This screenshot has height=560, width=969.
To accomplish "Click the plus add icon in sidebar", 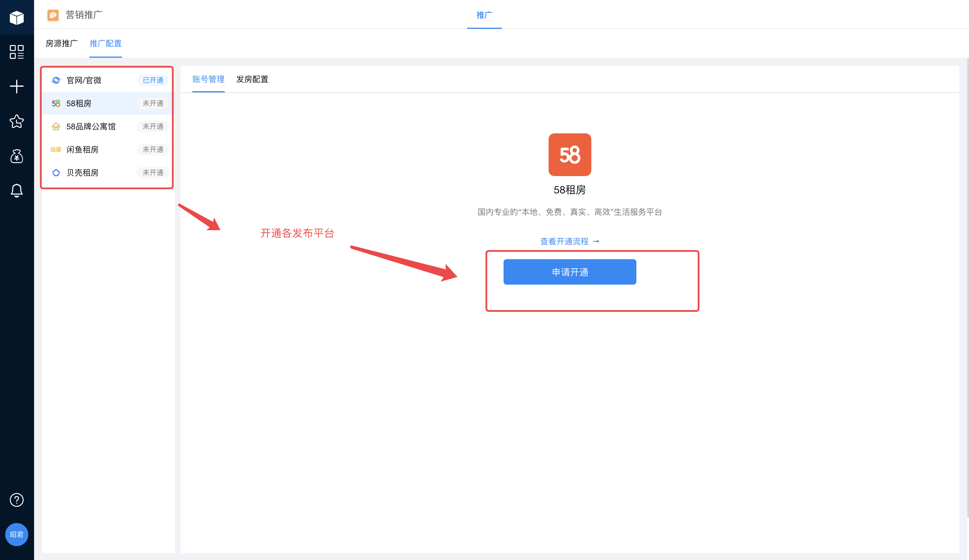I will tap(16, 87).
